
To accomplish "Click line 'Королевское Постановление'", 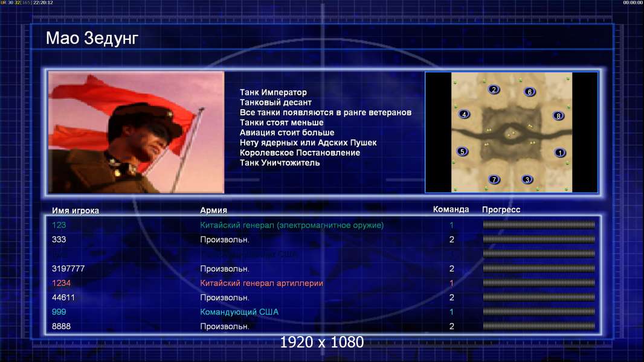I will tap(300, 153).
